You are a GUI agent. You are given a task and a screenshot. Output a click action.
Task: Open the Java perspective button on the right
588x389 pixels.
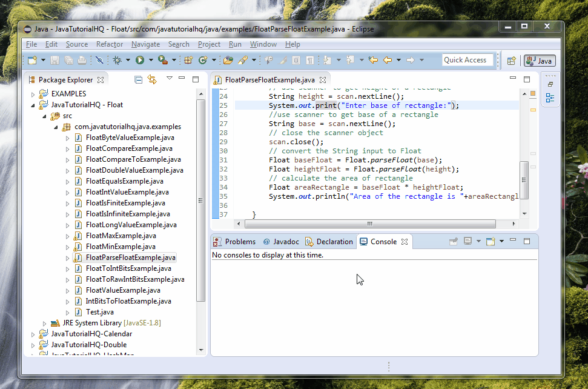tap(539, 61)
